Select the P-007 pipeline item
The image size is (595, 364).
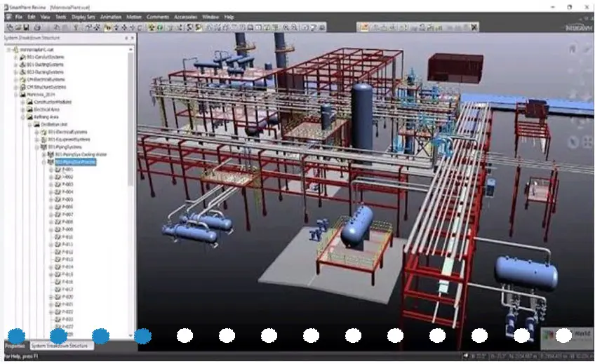(x=67, y=215)
